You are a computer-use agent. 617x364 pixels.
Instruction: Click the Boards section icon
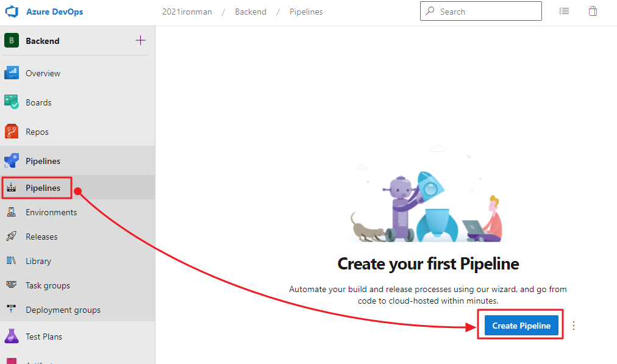pyautogui.click(x=12, y=102)
